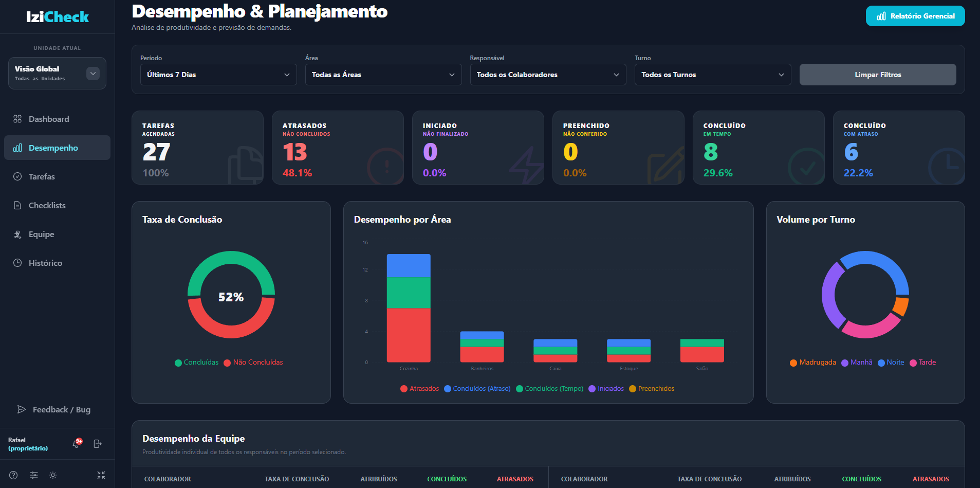Toggle Concluídos (Tempo) legend item
This screenshot has width=980, height=488.
click(x=549, y=389)
